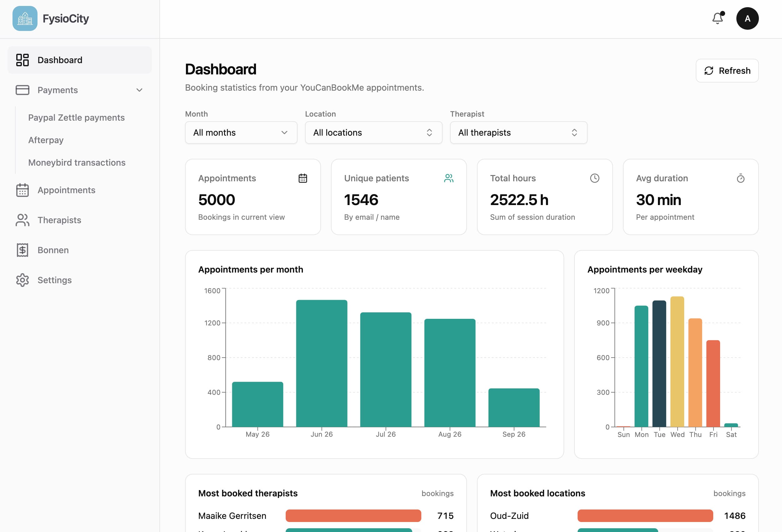Click the Bonnen receipt icon in sidebar
The height and width of the screenshot is (532, 782).
click(23, 250)
